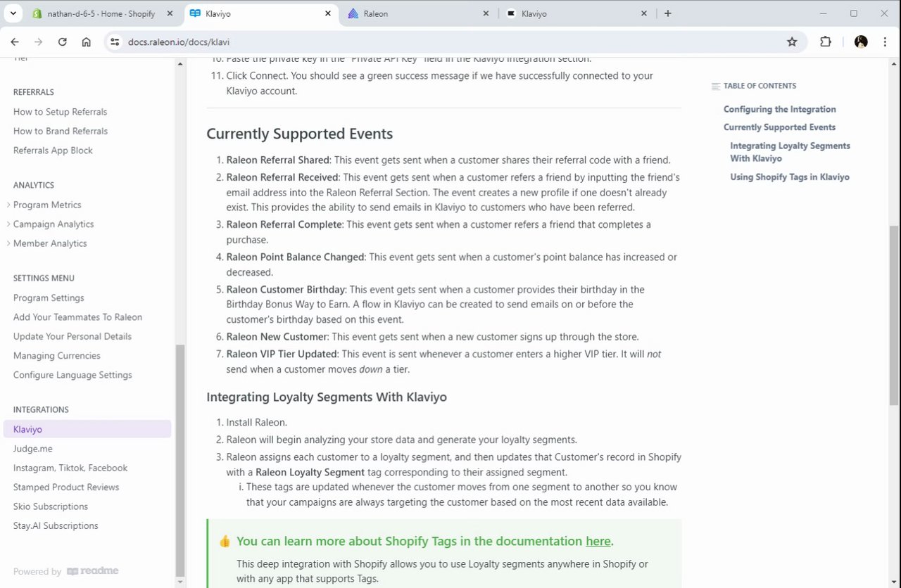The image size is (901, 588).
Task: Click the 'Raleon Referral Received' bold text
Action: (x=282, y=178)
